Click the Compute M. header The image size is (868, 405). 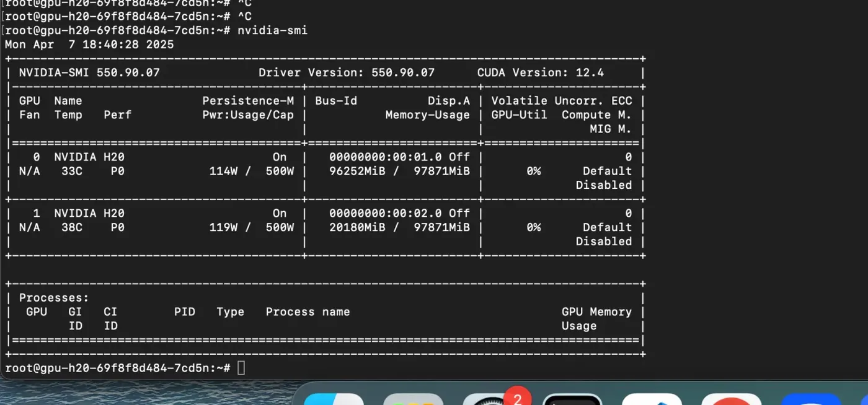tap(596, 115)
